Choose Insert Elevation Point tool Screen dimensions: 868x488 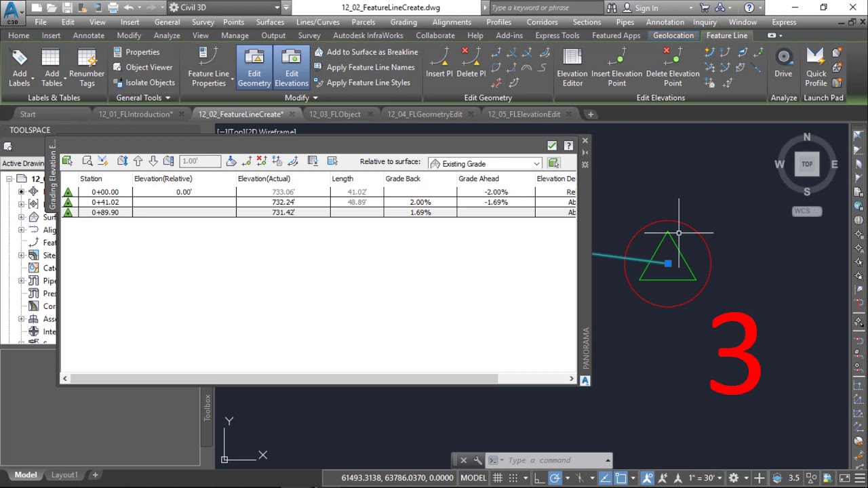616,68
